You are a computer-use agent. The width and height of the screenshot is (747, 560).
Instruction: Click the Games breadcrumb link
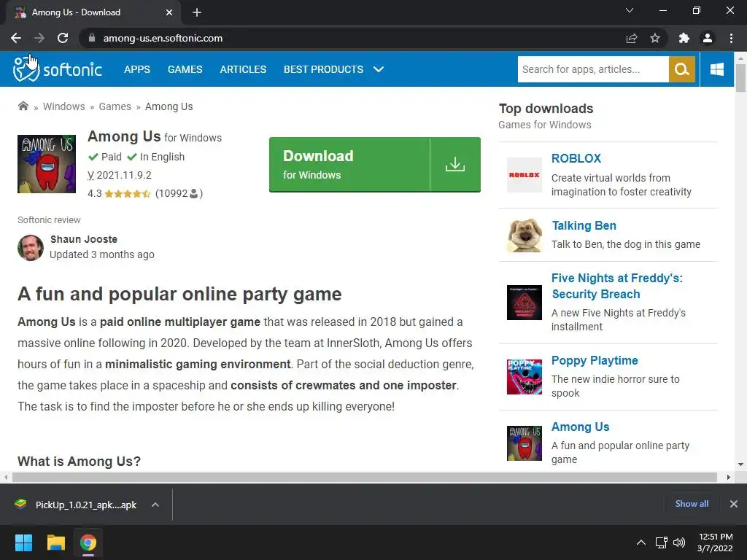[x=115, y=106]
